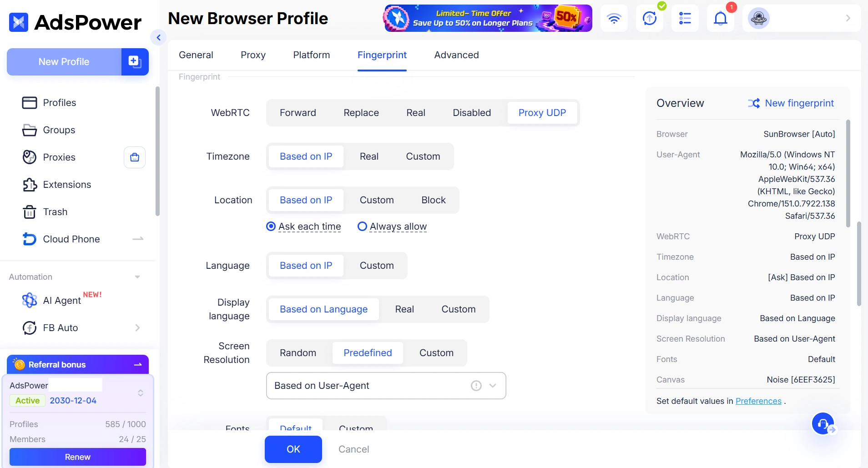The width and height of the screenshot is (868, 468).
Task: Open the Preferences link
Action: (x=758, y=401)
